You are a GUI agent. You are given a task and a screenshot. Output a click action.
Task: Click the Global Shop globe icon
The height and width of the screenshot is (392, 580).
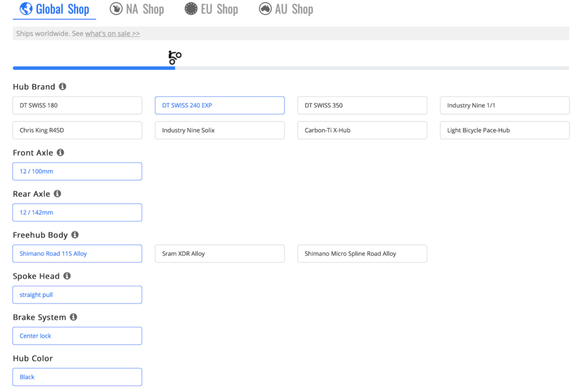(26, 9)
